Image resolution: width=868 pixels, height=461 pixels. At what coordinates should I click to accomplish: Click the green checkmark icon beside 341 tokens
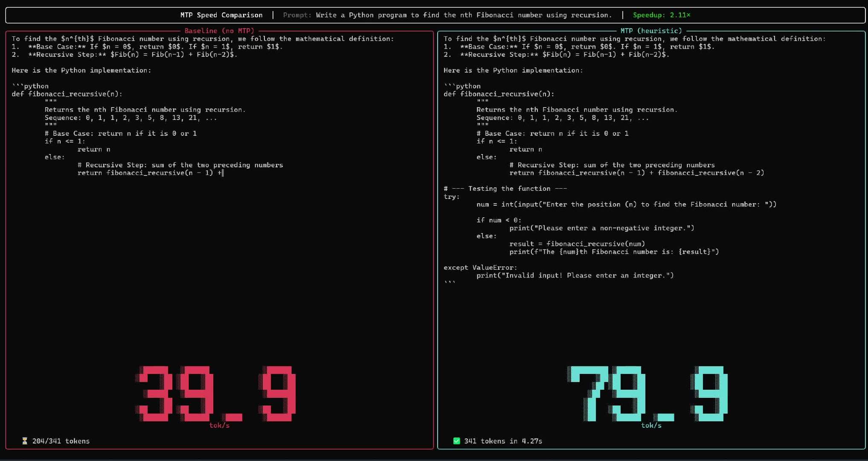click(x=456, y=441)
